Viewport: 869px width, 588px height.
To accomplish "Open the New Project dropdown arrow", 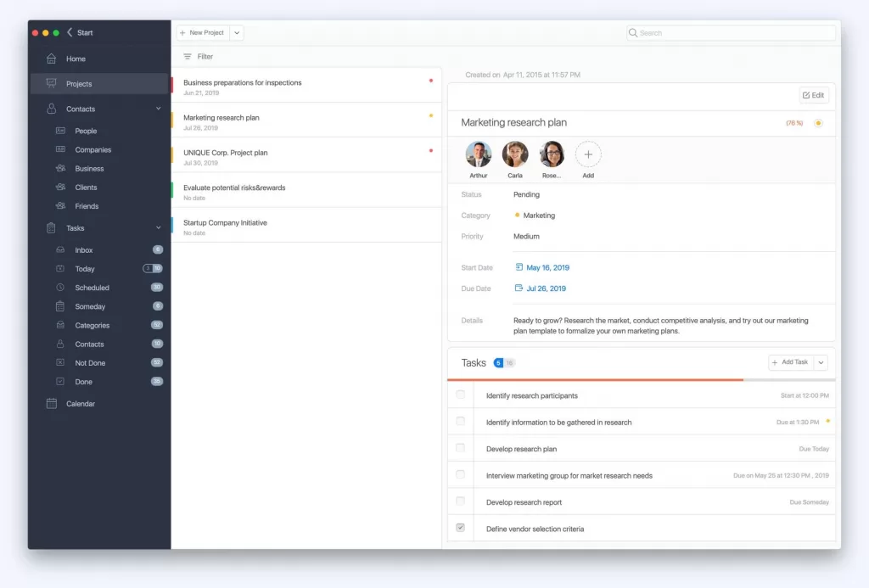I will (x=236, y=32).
